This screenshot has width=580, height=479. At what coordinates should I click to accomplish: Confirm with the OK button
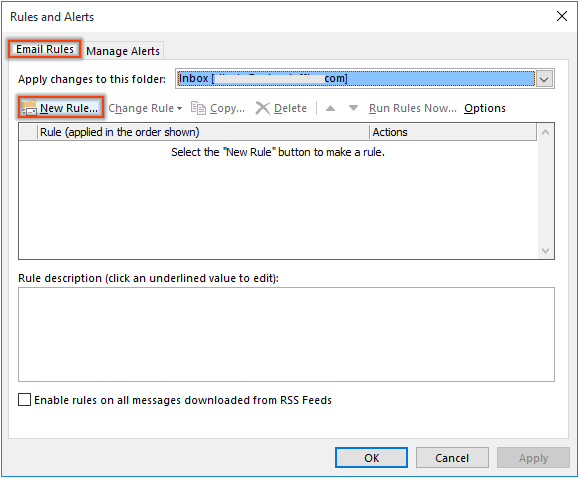click(x=371, y=458)
